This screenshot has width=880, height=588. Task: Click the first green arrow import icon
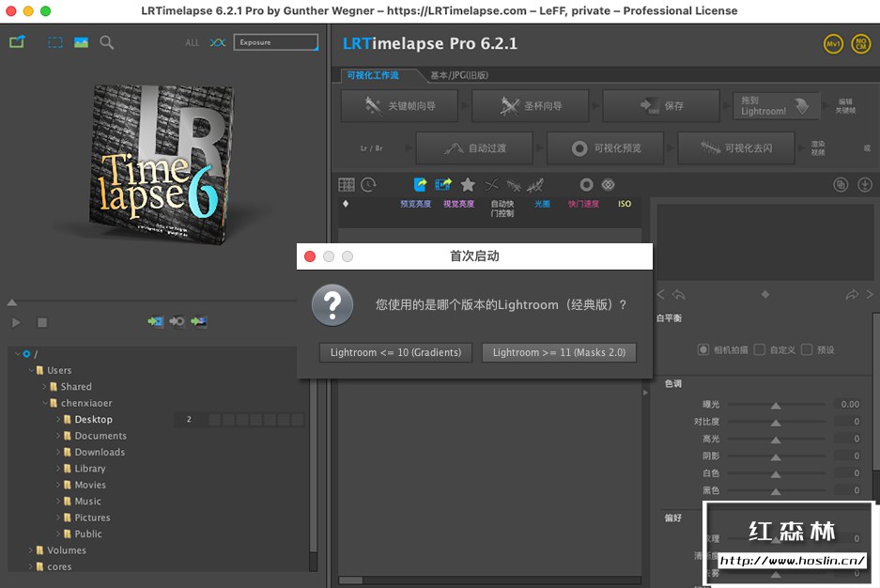(x=156, y=321)
